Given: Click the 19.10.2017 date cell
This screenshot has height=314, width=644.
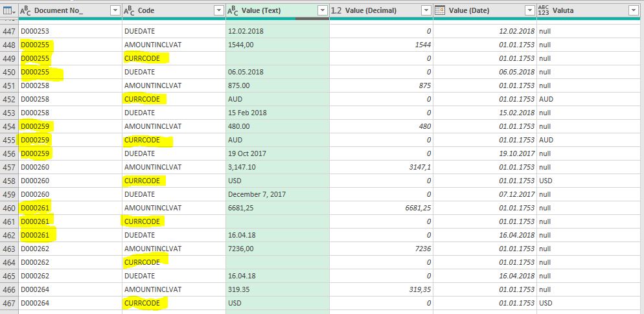Looking at the screenshot, I should [x=485, y=153].
